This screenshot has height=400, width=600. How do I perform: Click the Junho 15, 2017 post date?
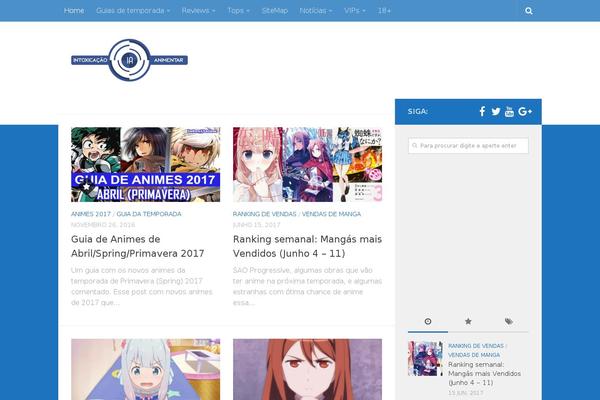pyautogui.click(x=256, y=225)
